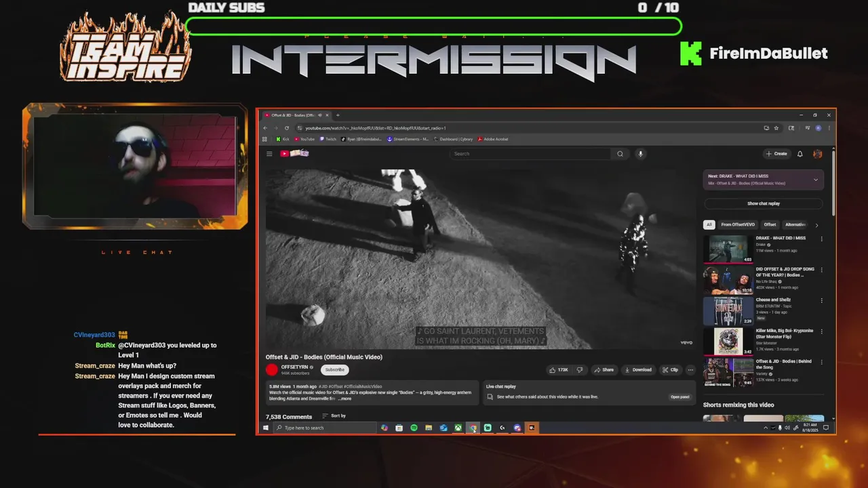Open the Xbox app from the taskbar
Image resolution: width=868 pixels, height=488 pixels.
(458, 428)
